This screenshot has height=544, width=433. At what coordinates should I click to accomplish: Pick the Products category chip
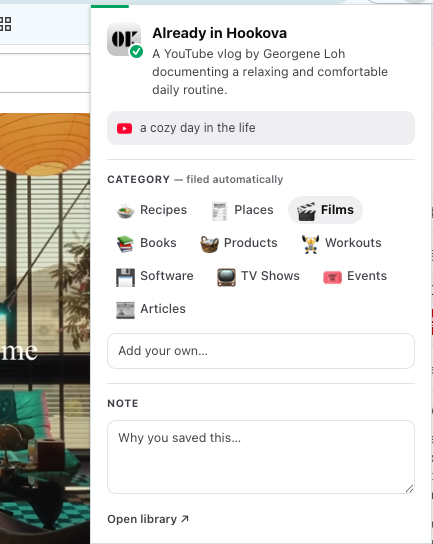(x=239, y=243)
